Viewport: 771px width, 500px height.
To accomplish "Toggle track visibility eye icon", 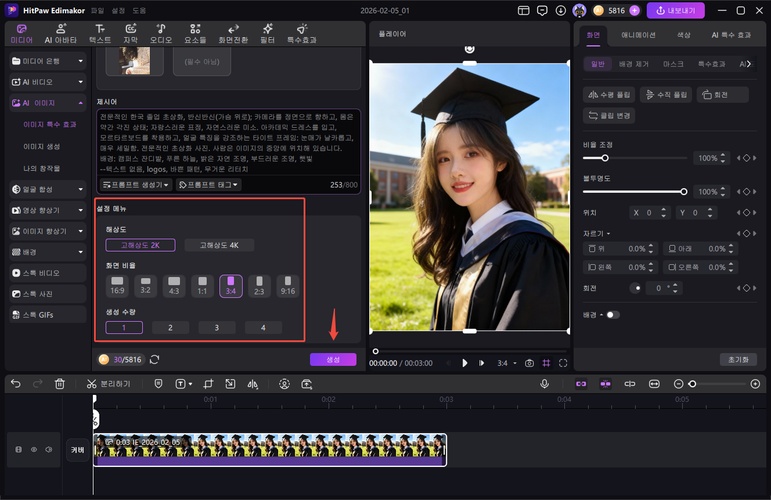I will [34, 449].
